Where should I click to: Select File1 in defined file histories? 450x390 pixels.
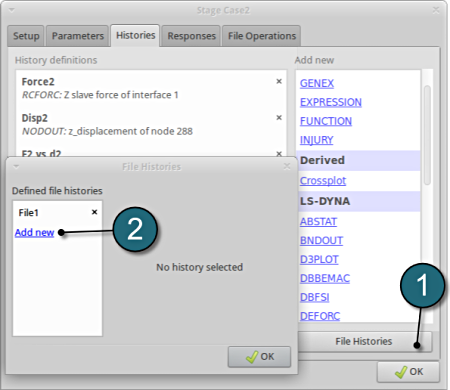29,213
